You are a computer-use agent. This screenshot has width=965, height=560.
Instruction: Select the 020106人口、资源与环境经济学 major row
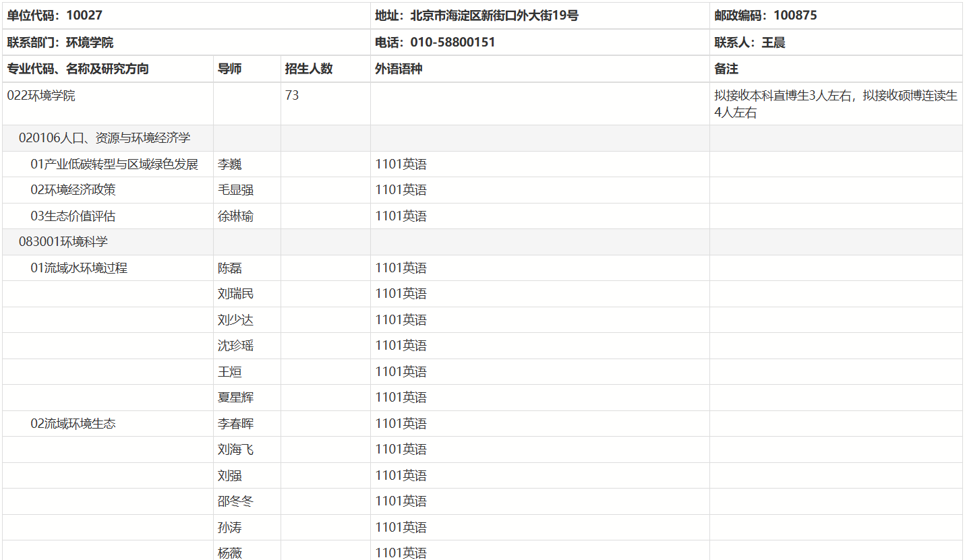click(482, 138)
